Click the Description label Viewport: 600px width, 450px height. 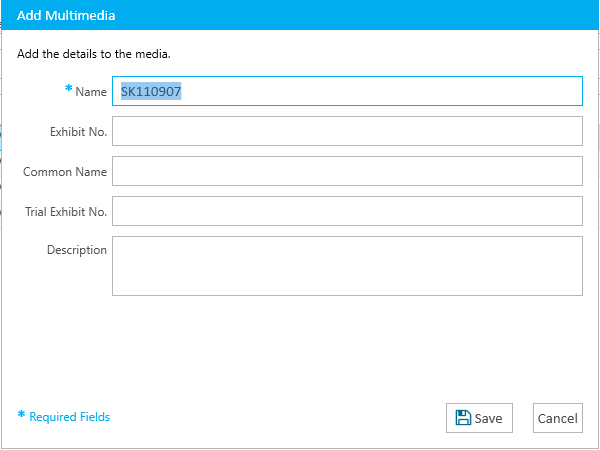coord(77,250)
